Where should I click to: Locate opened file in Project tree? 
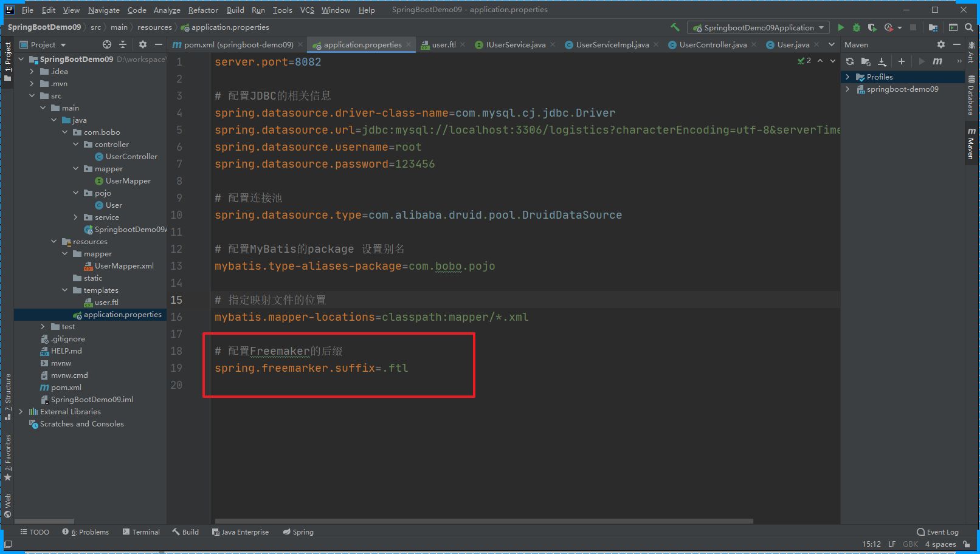tap(107, 44)
